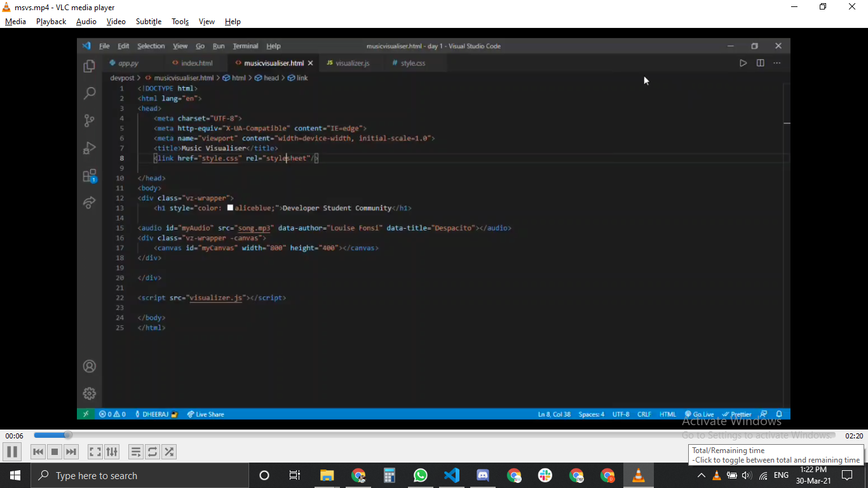This screenshot has height=488, width=868.
Task: Toggle the VLC playlist view
Action: click(135, 452)
